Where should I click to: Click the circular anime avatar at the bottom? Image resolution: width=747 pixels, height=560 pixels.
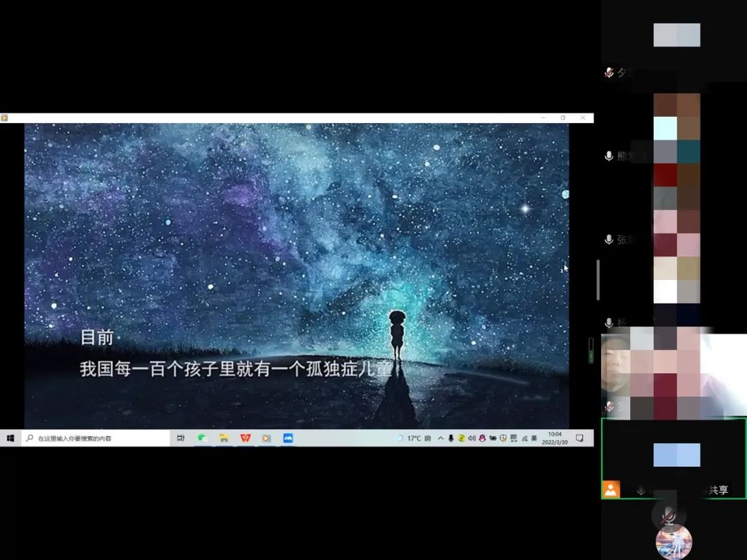(x=674, y=543)
